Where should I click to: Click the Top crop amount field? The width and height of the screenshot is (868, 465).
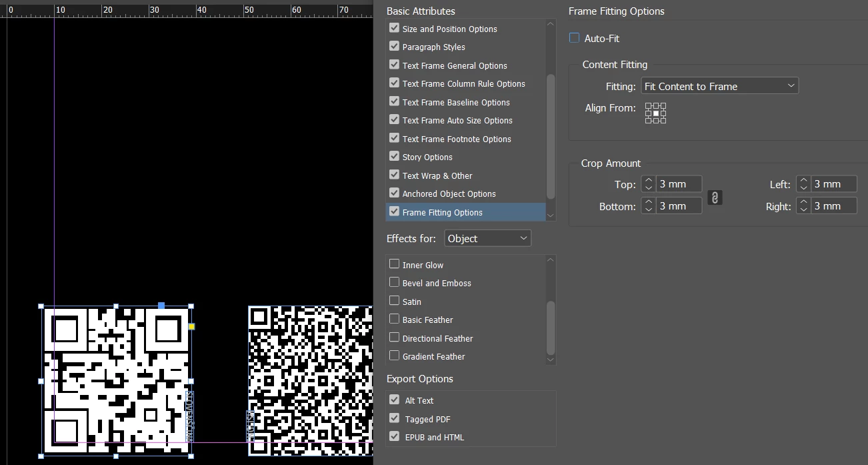[x=679, y=184]
